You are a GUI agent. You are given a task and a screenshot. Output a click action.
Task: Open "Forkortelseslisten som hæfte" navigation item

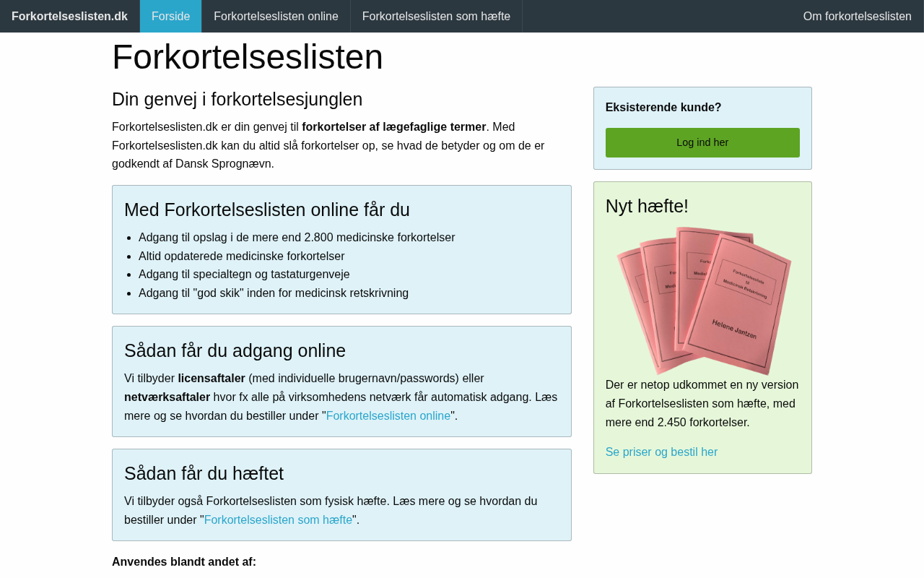[436, 15]
